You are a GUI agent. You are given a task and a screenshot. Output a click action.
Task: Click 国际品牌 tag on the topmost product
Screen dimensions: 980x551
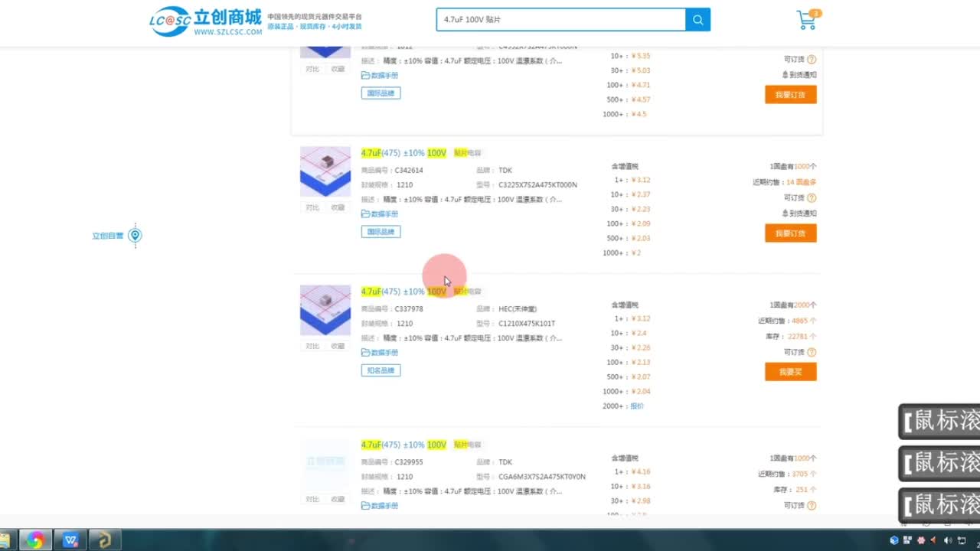click(381, 93)
